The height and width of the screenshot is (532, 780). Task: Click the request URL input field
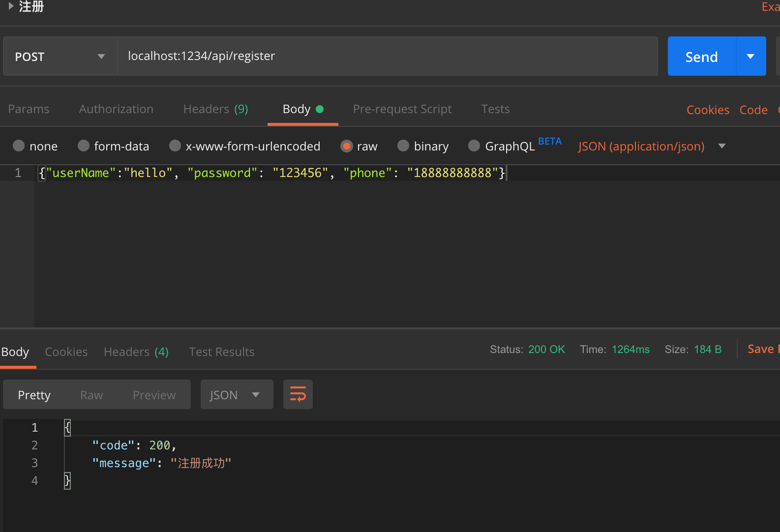388,56
